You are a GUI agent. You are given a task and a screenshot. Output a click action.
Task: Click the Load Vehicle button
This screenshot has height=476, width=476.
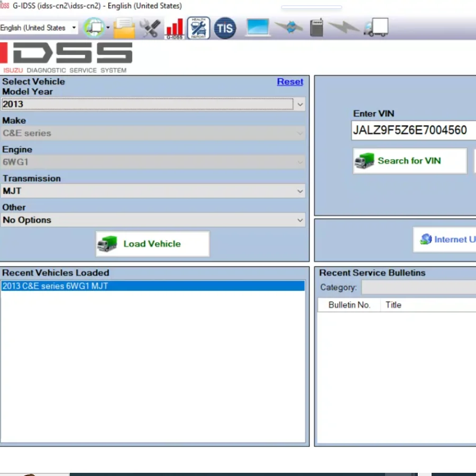pos(152,243)
